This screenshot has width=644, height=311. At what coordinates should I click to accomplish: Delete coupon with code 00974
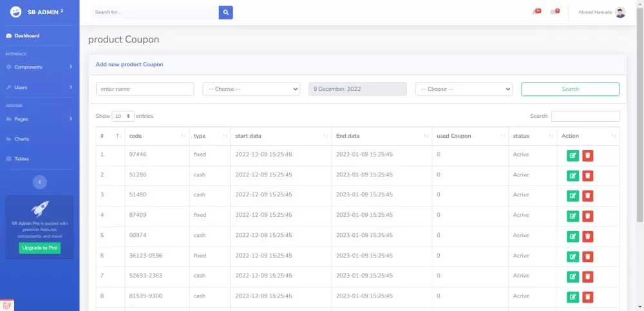click(588, 237)
